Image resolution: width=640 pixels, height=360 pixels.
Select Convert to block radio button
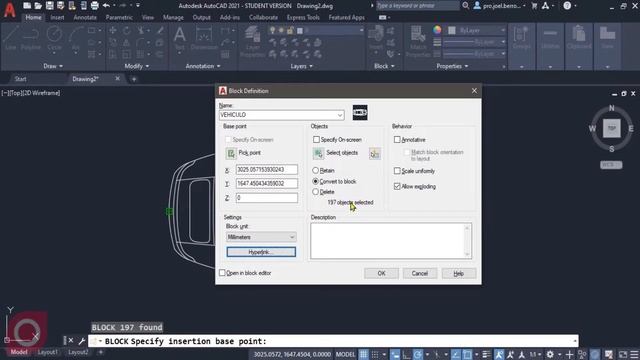point(316,181)
